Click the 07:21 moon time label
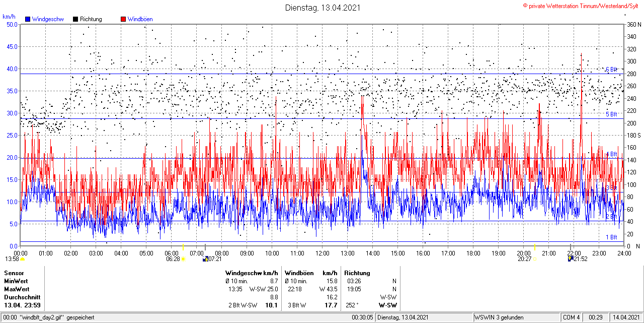This screenshot has width=644, height=323. [215, 259]
